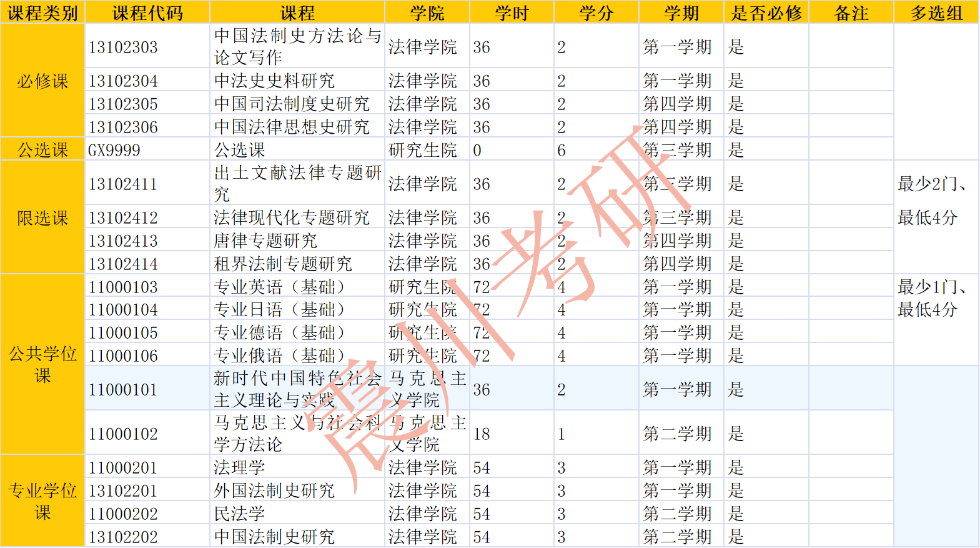Click the 课程代码 column header
This screenshot has width=980, height=548.
click(147, 12)
